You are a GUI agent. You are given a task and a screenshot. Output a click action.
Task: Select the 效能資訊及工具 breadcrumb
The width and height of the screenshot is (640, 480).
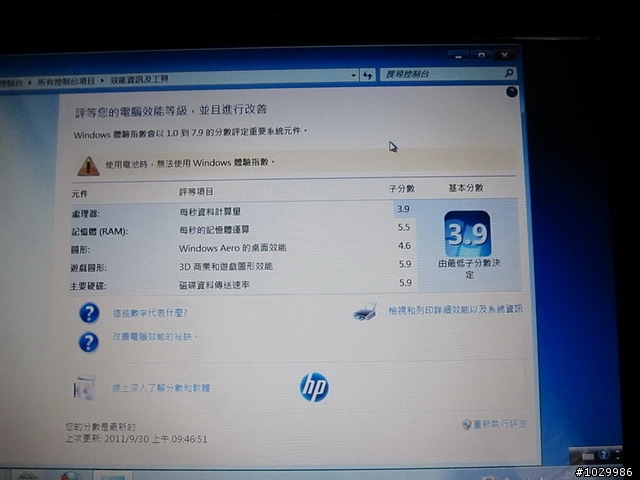click(x=139, y=79)
